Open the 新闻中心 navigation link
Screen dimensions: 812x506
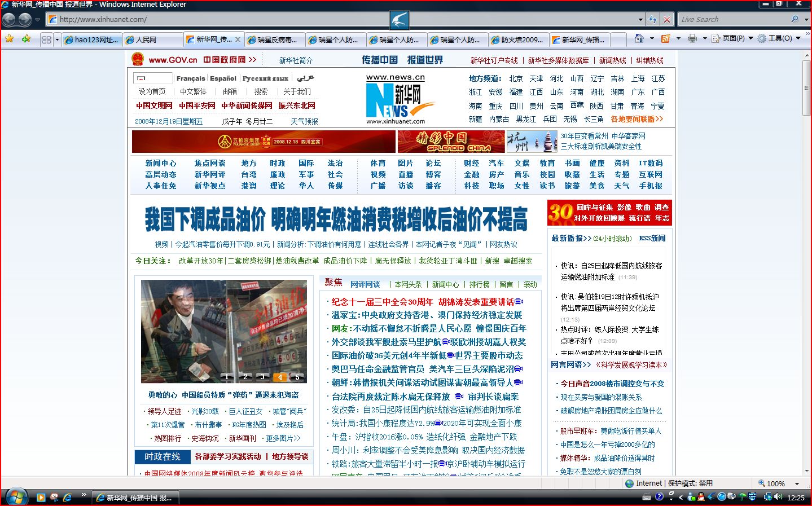click(x=161, y=163)
